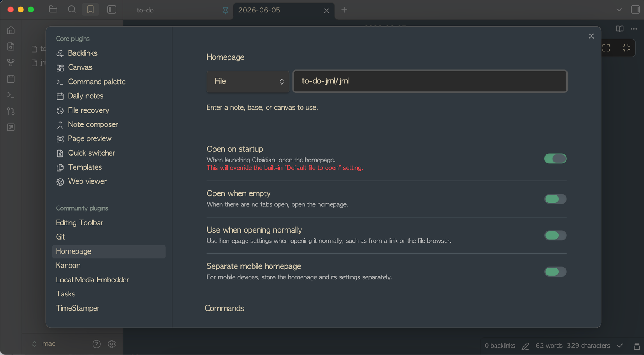Open the vault switcher labeled mac
The width and height of the screenshot is (644, 355).
point(44,344)
